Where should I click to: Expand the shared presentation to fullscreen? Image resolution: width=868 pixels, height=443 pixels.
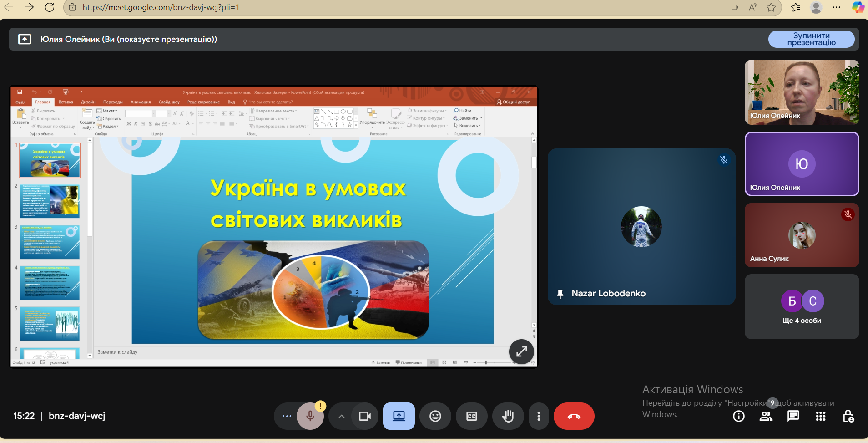(x=521, y=351)
